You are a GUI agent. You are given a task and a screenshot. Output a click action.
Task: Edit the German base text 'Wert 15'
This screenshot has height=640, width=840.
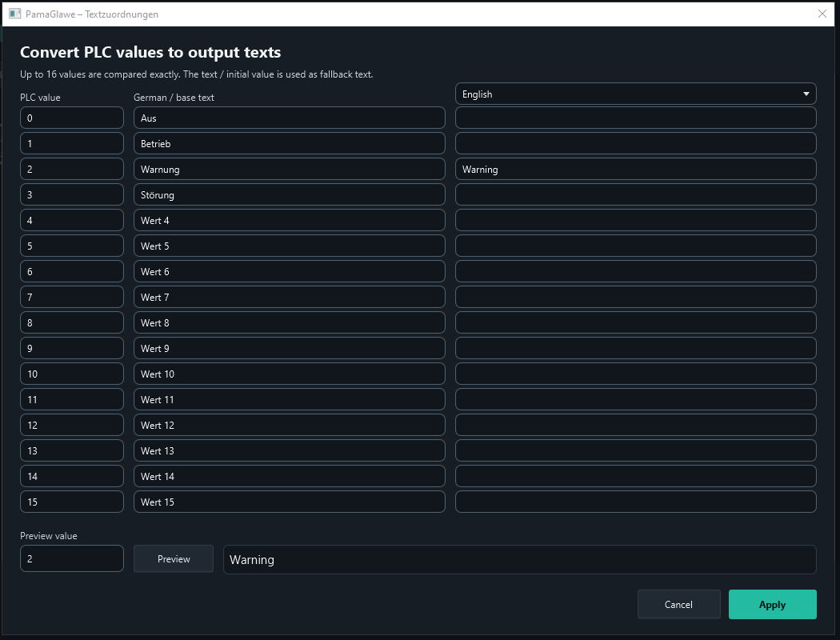point(290,502)
